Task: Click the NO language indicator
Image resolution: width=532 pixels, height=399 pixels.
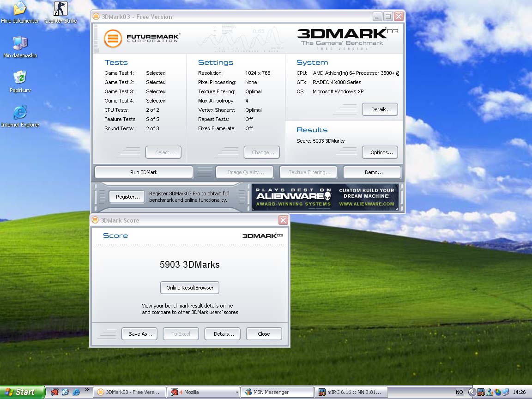Action: click(x=459, y=392)
